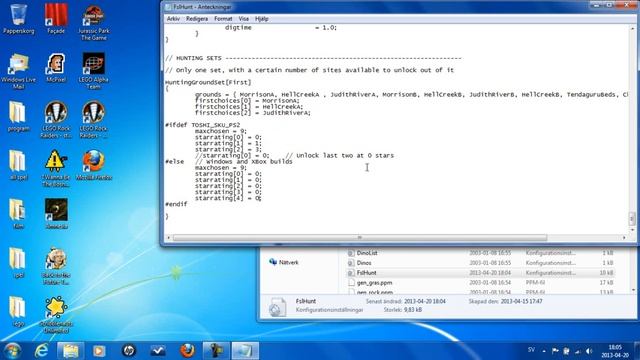
Task: Open the film folder on desktop
Action: (18, 214)
